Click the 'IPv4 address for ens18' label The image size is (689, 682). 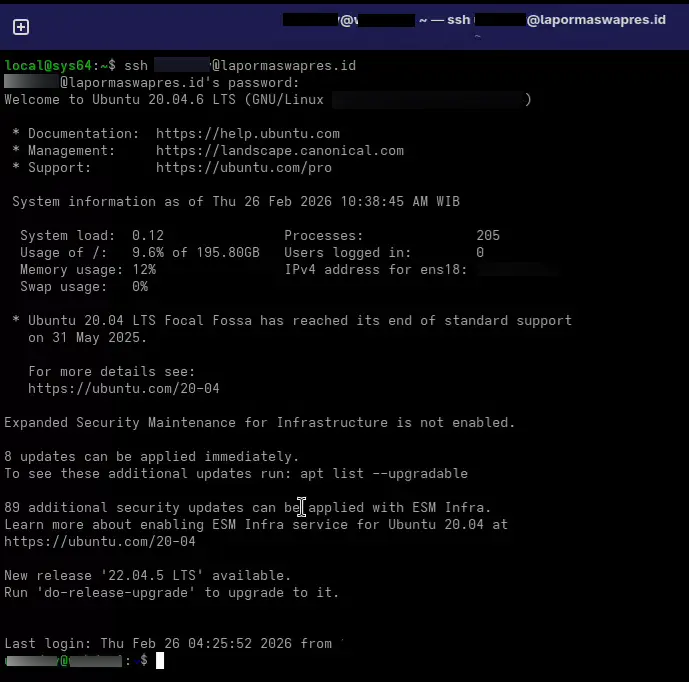(376, 270)
